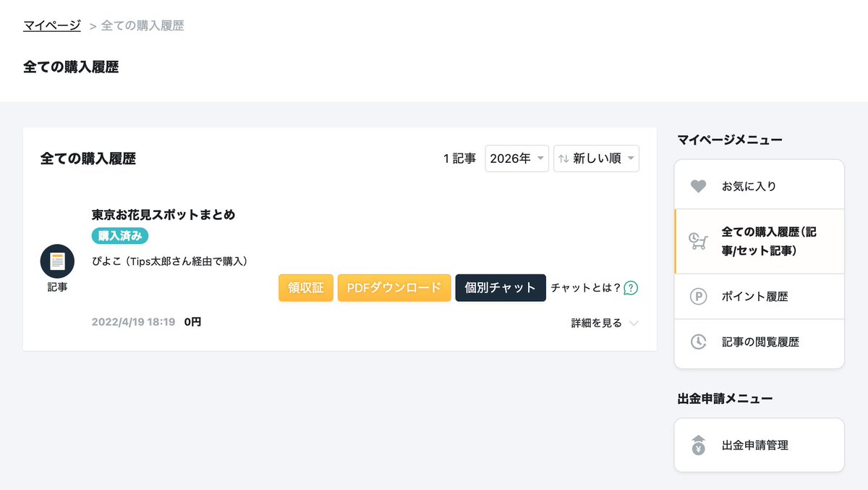Click the article document icon labeled 記事
The image size is (868, 490).
pyautogui.click(x=56, y=261)
